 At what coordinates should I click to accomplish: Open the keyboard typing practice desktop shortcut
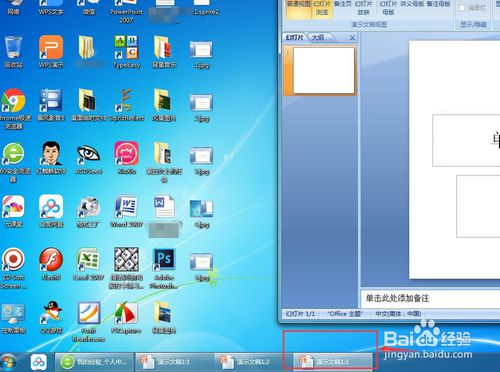[126, 268]
